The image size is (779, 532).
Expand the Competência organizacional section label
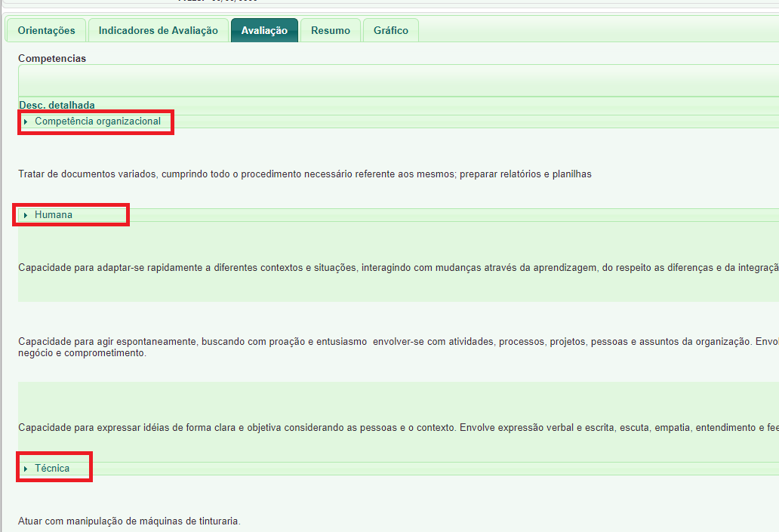pos(97,121)
